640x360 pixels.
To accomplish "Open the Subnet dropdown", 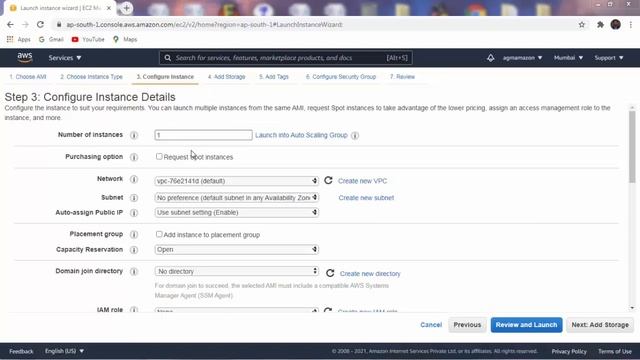I will [236, 198].
